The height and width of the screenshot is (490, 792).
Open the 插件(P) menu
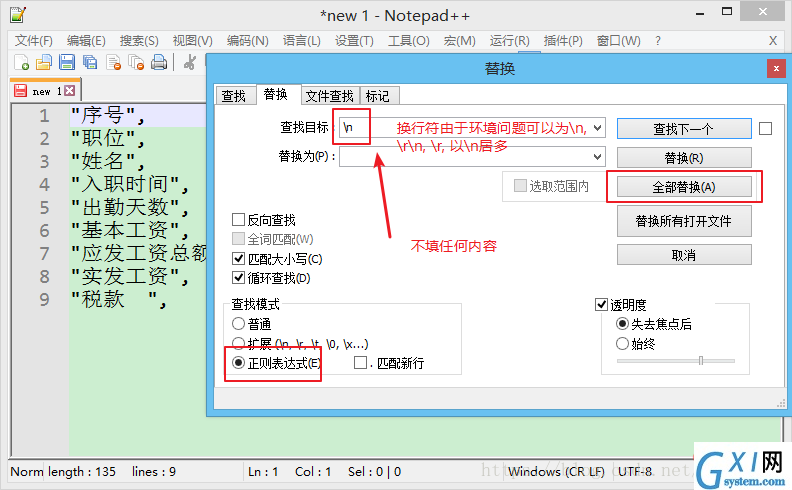point(563,40)
